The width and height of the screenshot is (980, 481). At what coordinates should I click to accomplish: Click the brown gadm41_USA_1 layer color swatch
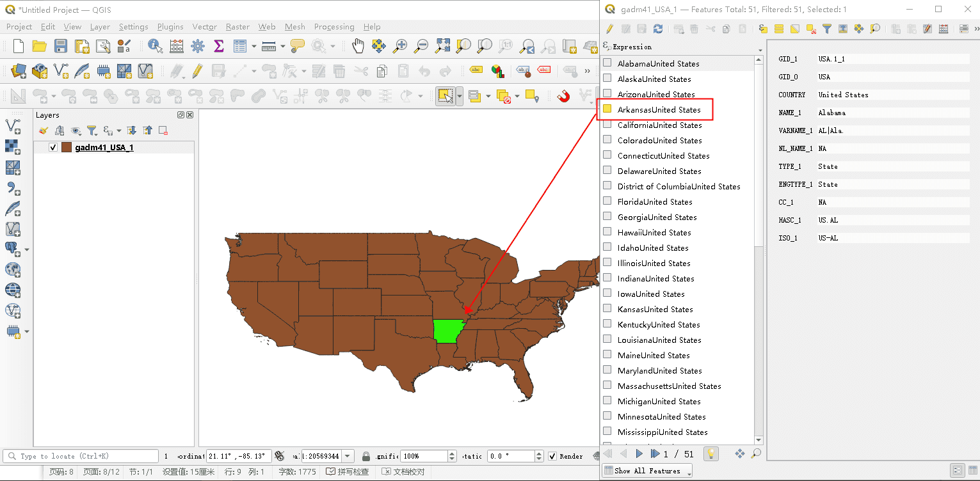coord(67,148)
